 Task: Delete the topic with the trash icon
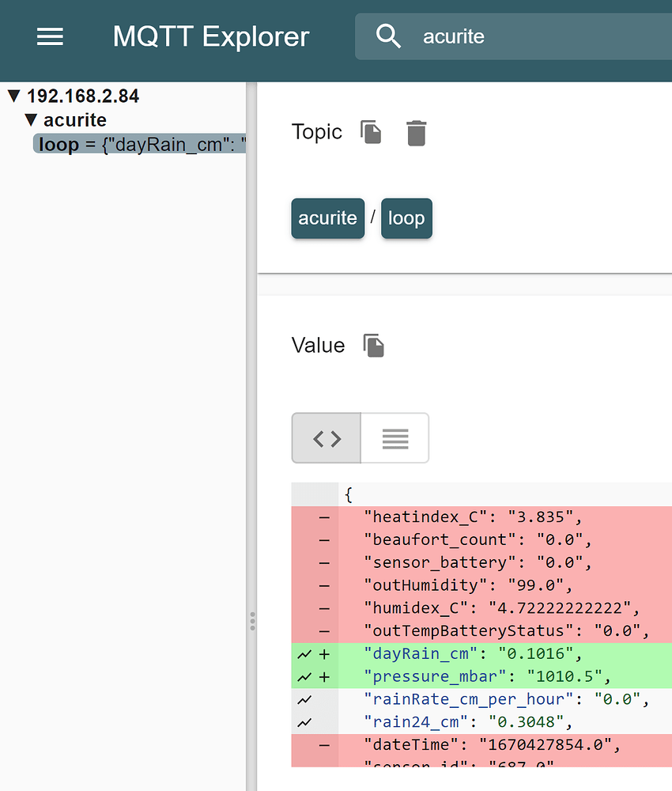pos(416,132)
